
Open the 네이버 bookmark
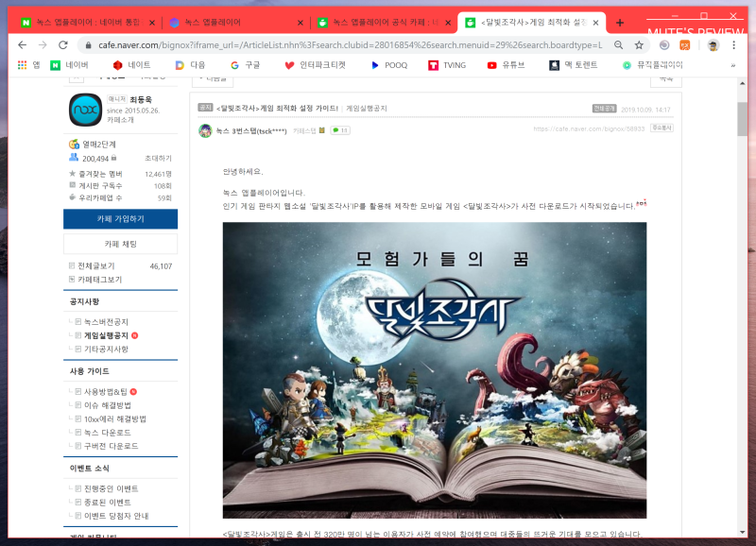tap(69, 65)
